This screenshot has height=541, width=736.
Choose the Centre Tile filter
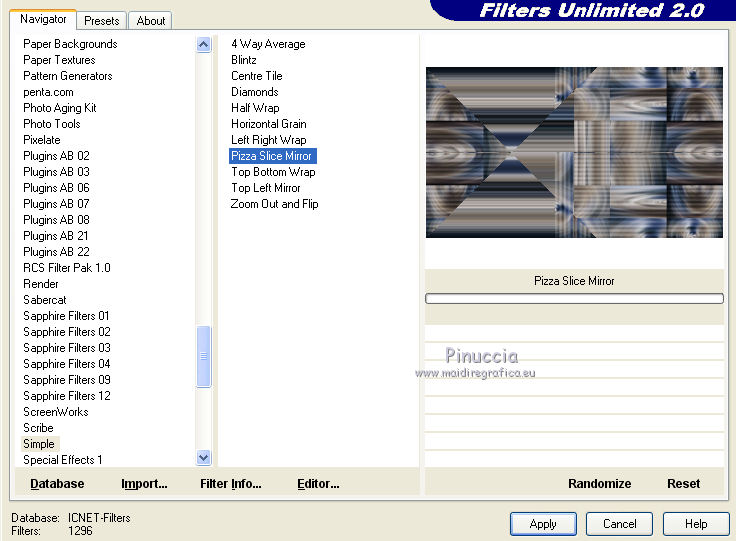(x=257, y=76)
